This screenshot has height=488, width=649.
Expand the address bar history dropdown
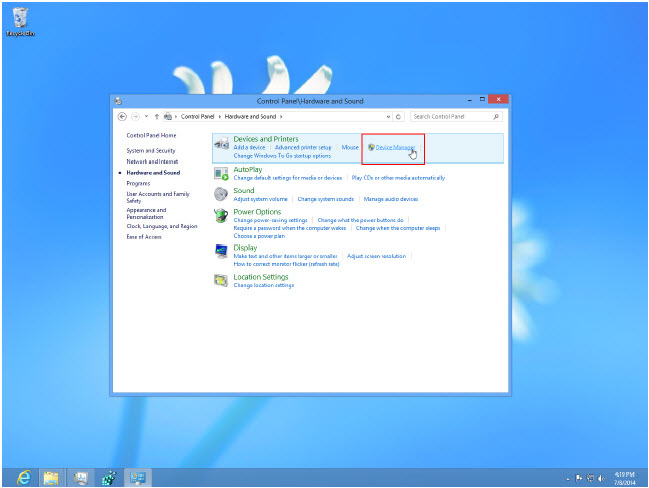click(x=387, y=116)
